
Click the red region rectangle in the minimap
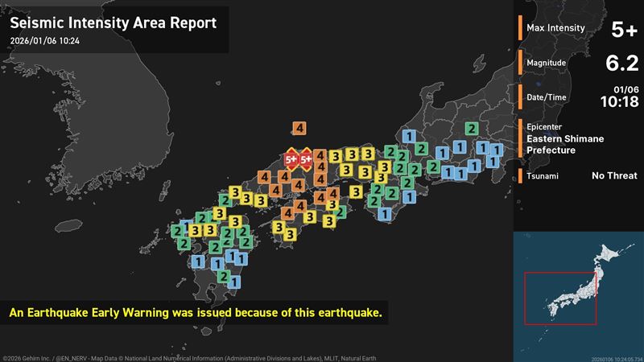pos(560,298)
